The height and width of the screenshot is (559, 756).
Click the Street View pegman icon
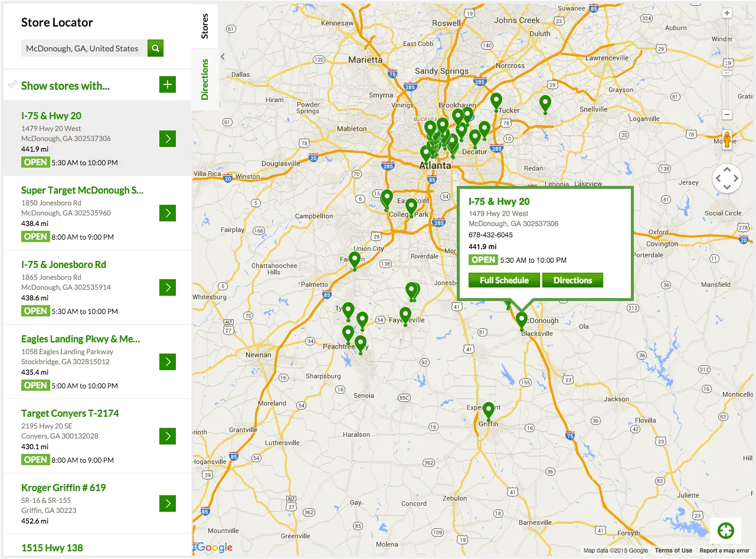click(727, 140)
